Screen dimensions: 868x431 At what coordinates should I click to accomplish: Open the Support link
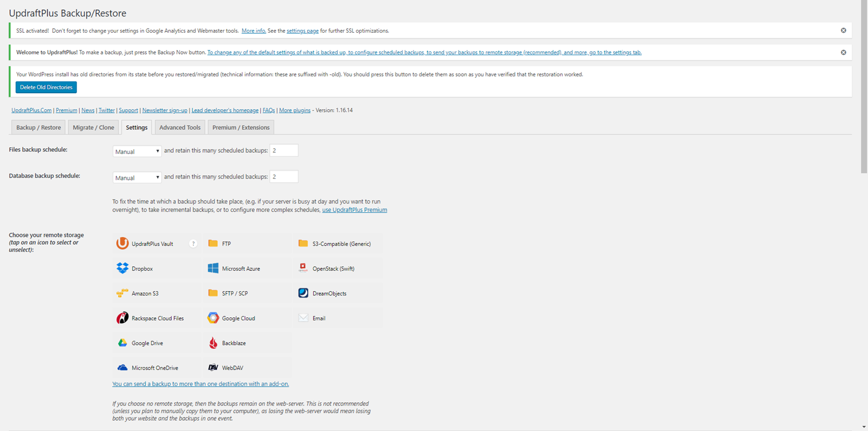[x=128, y=110]
